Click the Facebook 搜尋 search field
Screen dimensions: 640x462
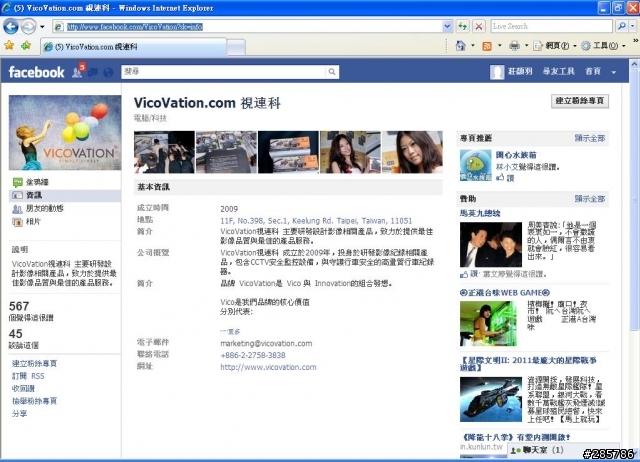(223, 72)
